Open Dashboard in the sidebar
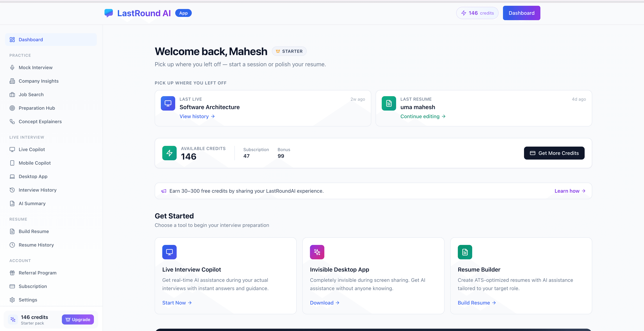 tap(51, 40)
